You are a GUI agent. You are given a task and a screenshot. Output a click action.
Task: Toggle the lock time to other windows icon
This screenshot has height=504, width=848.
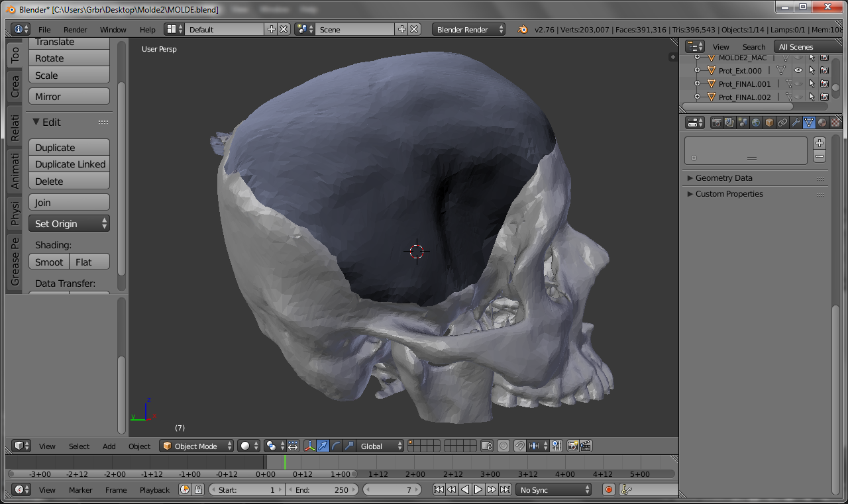197,489
